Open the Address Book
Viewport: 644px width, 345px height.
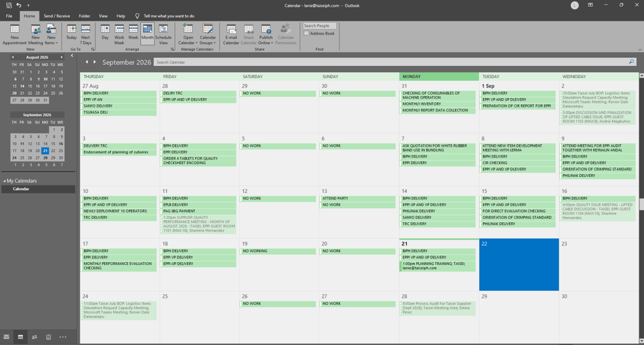click(319, 33)
